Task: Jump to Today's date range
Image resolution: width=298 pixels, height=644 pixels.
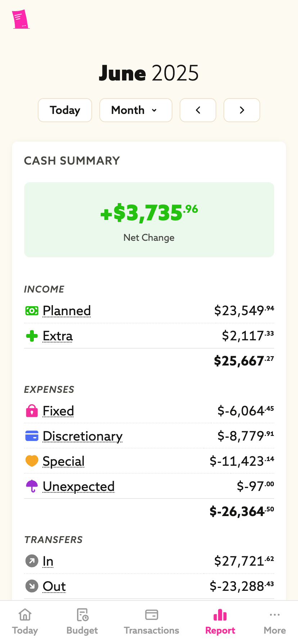Action: 65,110
